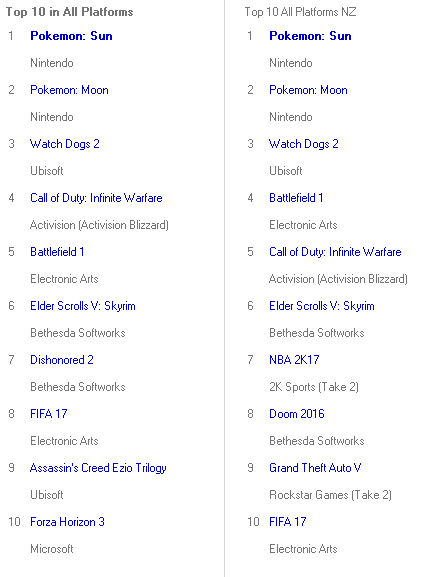This screenshot has height=577, width=427.
Task: Open the NBA 2K17 link
Action: 294,360
